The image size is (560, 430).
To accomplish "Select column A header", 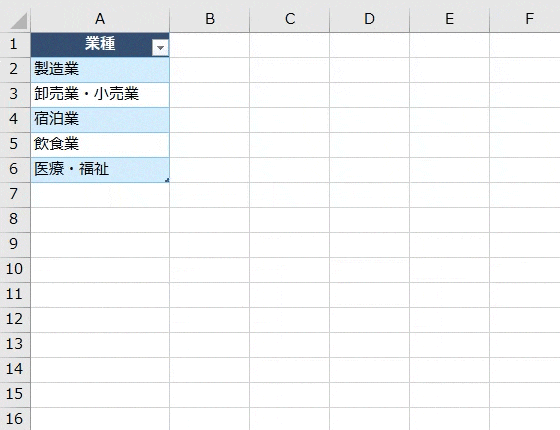I will (100, 19).
